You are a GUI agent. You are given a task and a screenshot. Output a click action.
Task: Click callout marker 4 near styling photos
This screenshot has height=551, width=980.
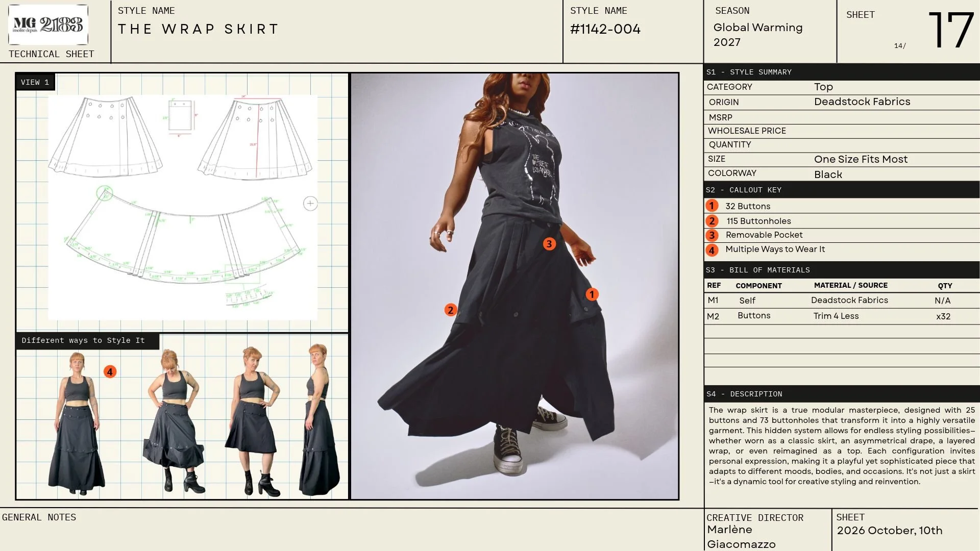tap(110, 372)
